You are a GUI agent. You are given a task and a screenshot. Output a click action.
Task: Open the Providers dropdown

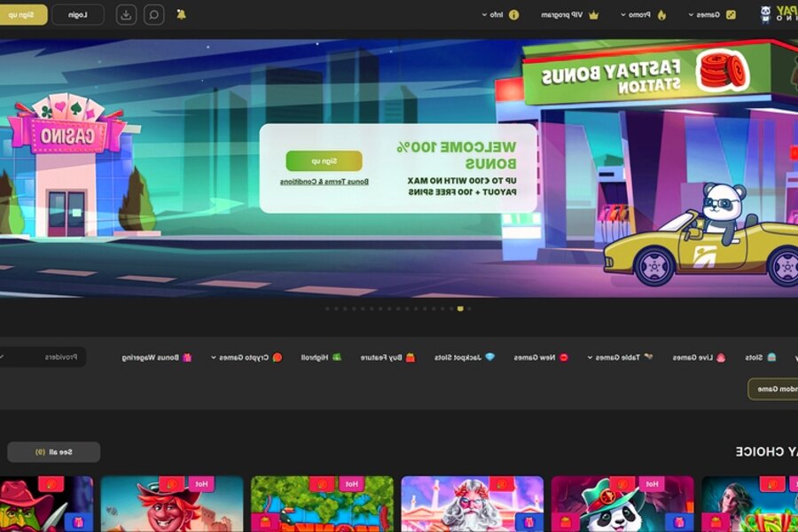tap(43, 356)
